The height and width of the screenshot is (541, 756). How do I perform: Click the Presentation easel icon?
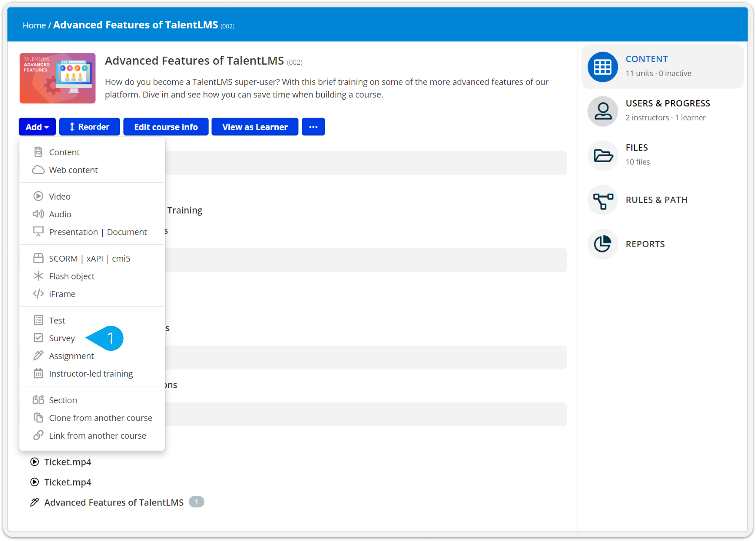(38, 232)
